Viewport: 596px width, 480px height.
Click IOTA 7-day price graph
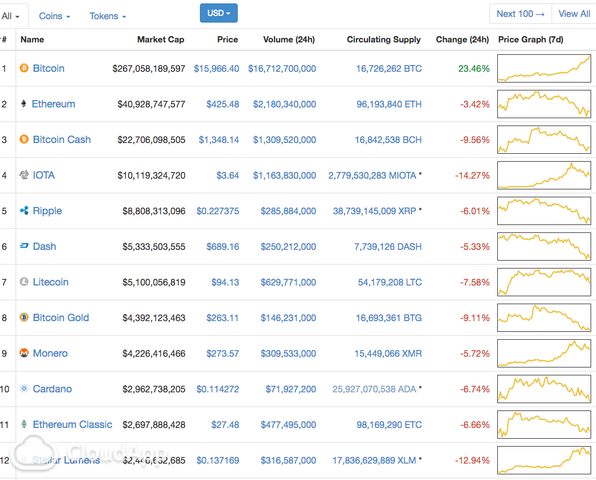pos(544,175)
